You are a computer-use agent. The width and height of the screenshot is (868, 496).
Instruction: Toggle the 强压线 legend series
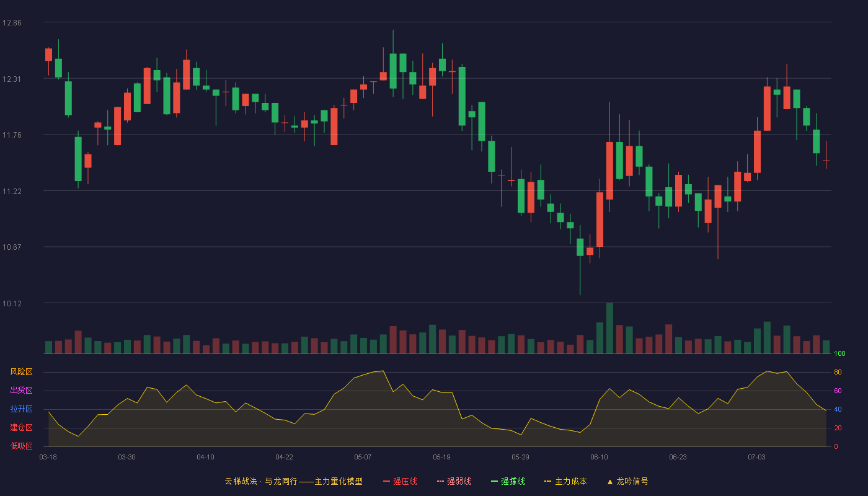(x=400, y=481)
